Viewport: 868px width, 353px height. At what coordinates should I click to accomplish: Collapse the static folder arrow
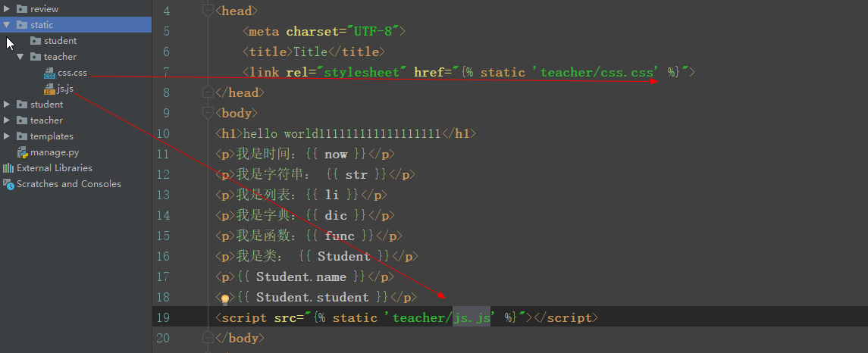[x=7, y=25]
